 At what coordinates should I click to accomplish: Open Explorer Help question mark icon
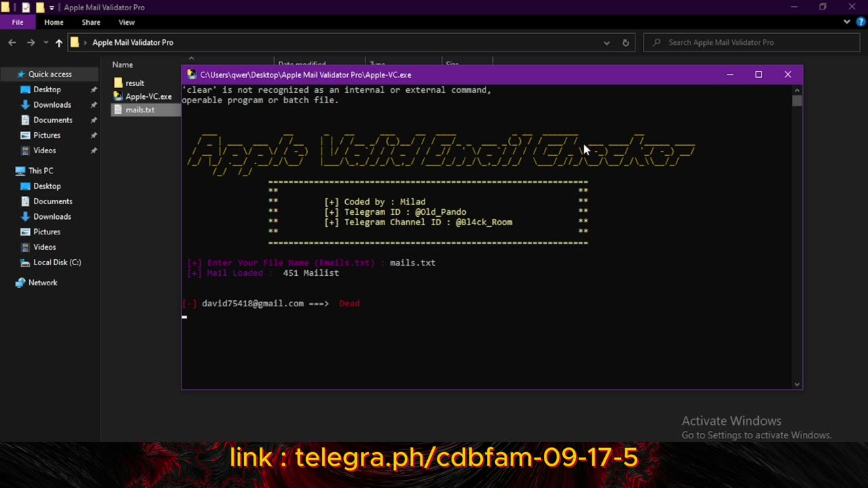[860, 22]
